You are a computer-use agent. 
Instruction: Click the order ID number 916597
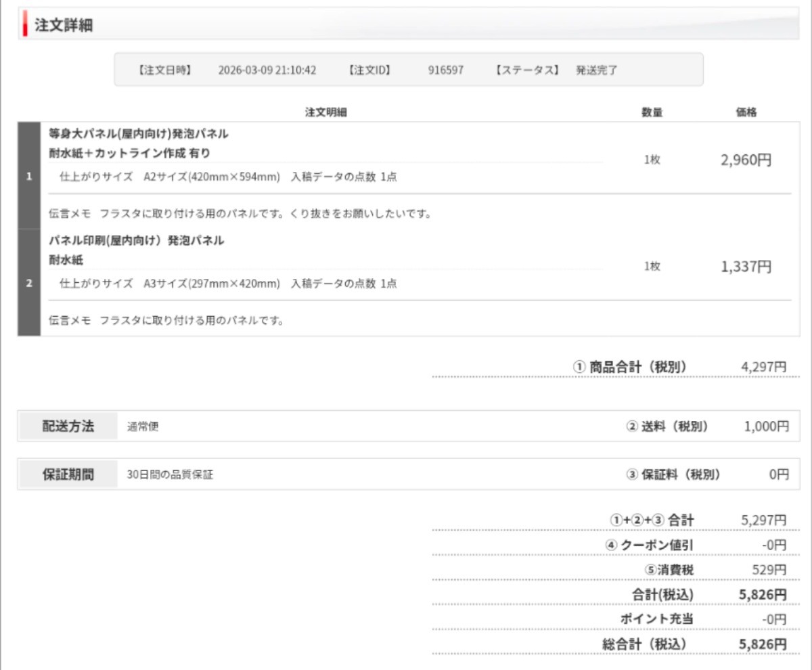coord(446,70)
